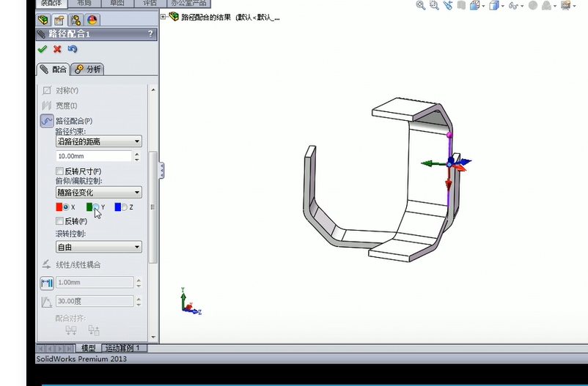Click the 宽度(I) width mate icon

point(47,105)
